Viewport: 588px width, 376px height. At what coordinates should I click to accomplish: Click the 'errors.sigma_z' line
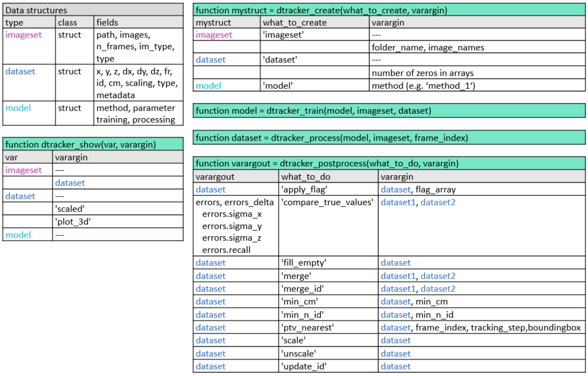(232, 238)
